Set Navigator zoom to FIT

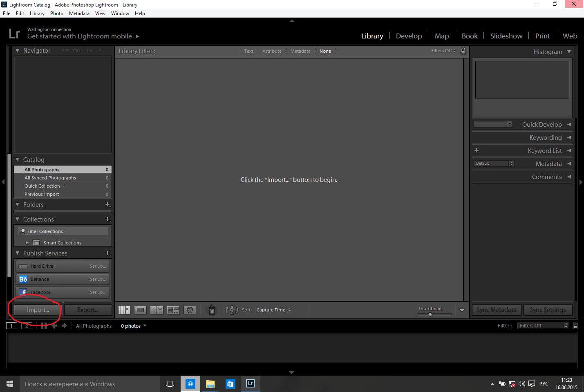point(65,51)
